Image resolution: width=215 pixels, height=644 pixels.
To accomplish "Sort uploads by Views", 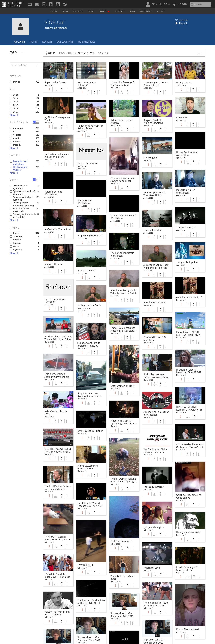I will (x=61, y=53).
